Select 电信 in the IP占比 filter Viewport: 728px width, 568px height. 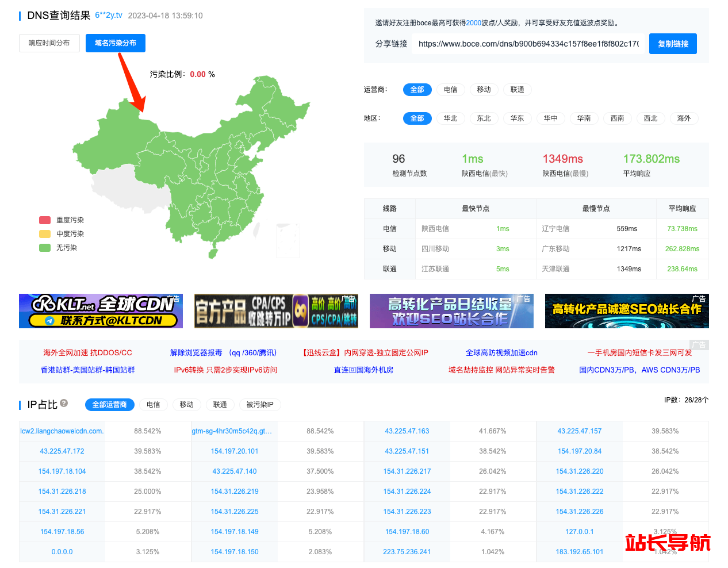coord(154,405)
